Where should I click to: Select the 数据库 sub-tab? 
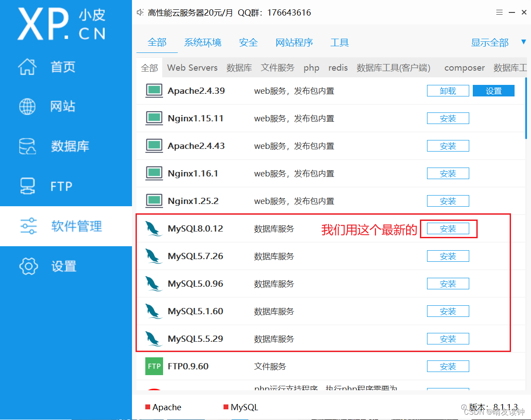click(239, 68)
